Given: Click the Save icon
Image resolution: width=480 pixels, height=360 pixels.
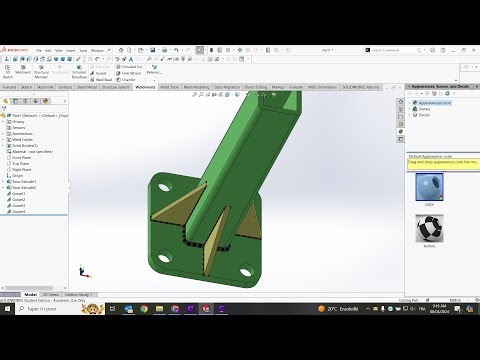Looking at the screenshot, I should click(x=152, y=50).
